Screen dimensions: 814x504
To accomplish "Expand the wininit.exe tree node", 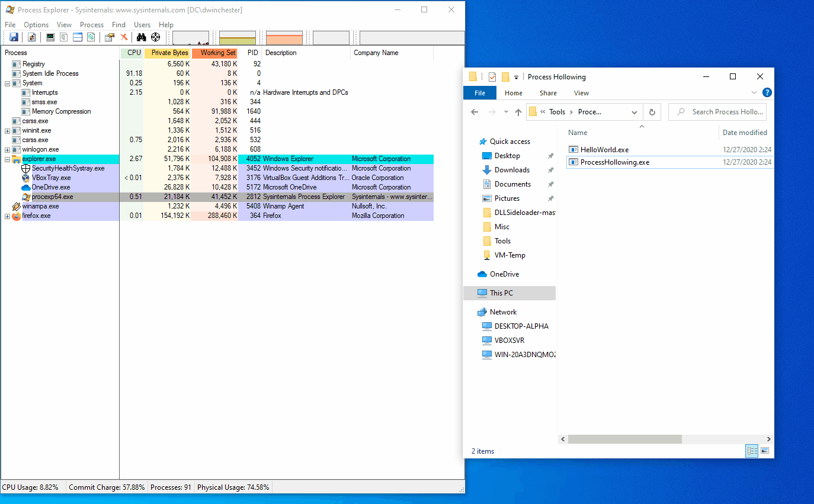I will pos(7,131).
